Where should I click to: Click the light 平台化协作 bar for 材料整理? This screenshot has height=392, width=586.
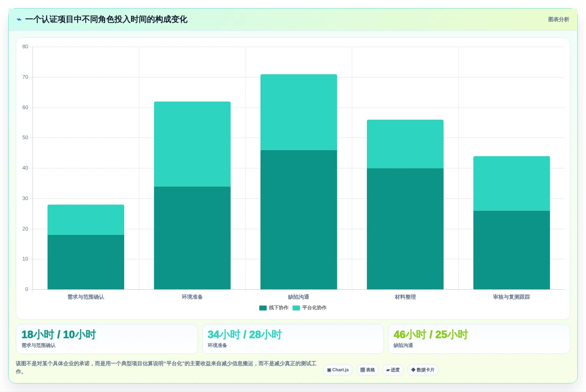click(405, 144)
